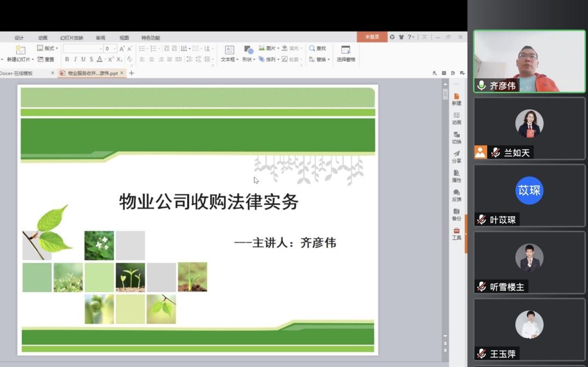Open the 选择窗格 selection pane

coord(346,54)
